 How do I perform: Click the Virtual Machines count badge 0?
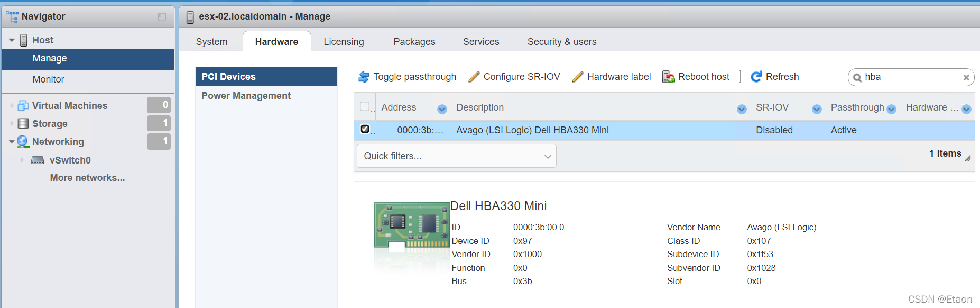click(x=159, y=105)
